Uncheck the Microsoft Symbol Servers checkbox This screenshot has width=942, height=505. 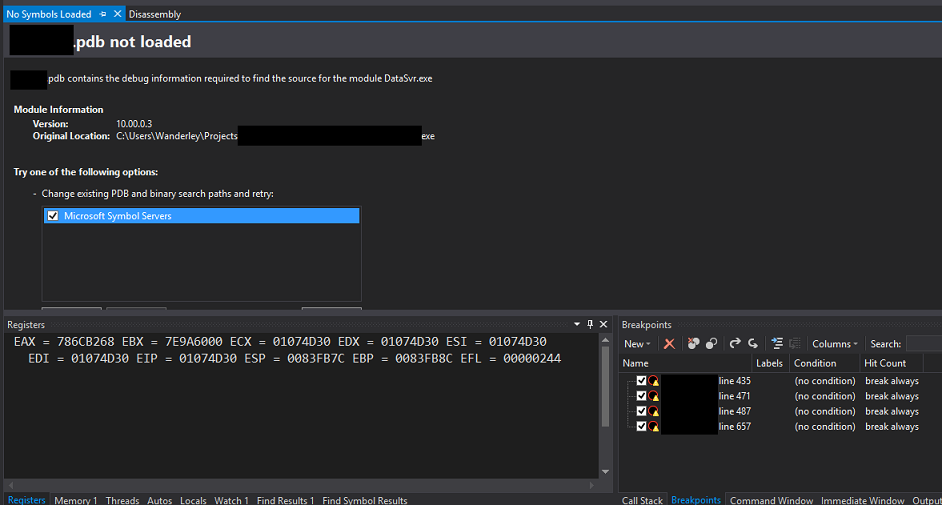[x=53, y=216]
